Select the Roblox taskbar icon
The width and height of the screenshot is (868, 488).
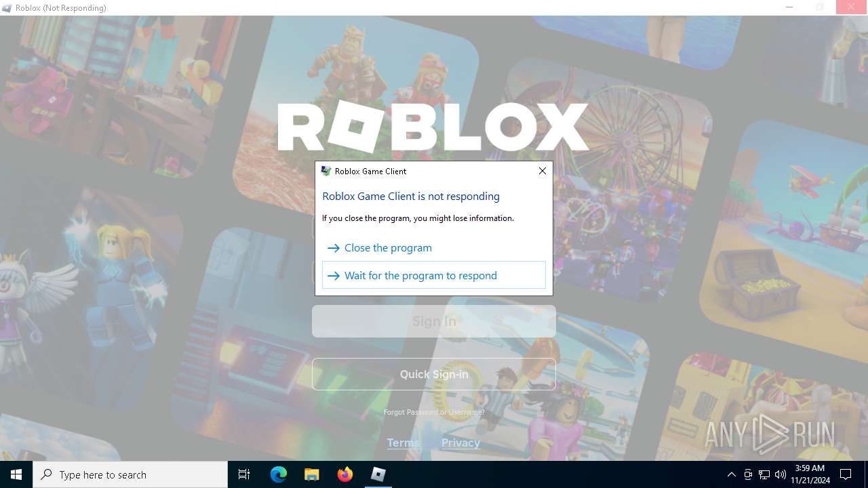coord(378,474)
